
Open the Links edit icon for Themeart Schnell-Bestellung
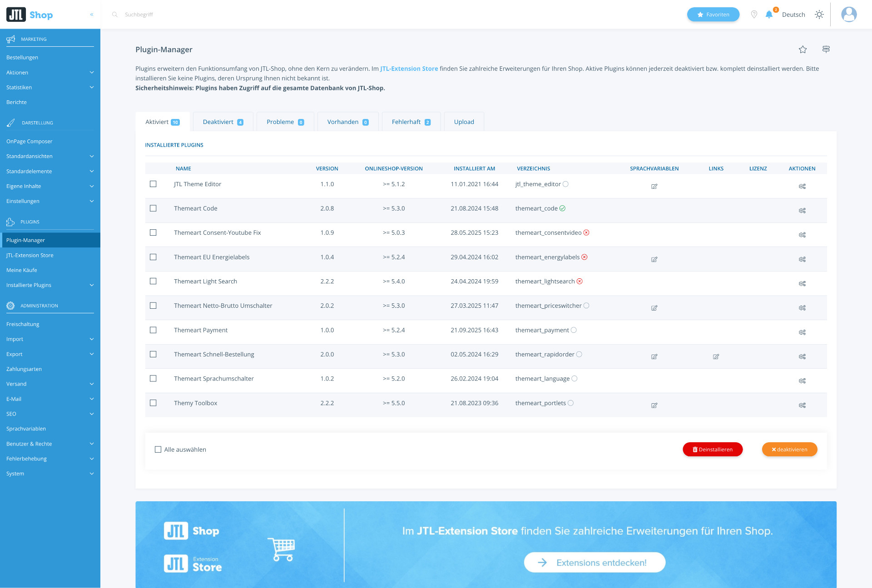[716, 356]
